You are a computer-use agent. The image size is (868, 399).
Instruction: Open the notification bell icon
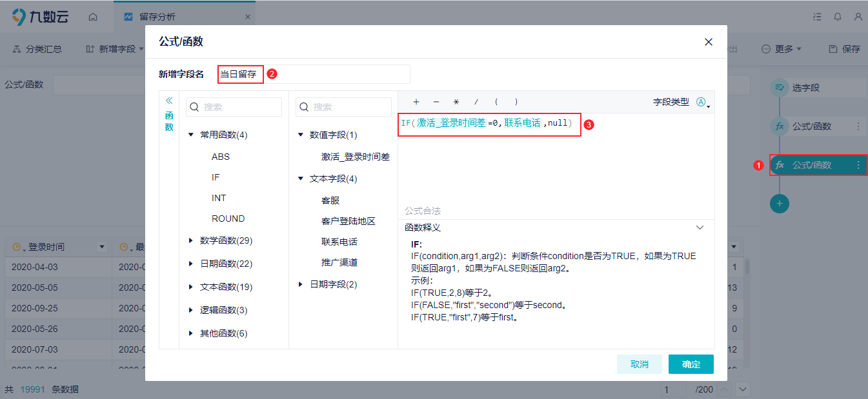tap(838, 17)
